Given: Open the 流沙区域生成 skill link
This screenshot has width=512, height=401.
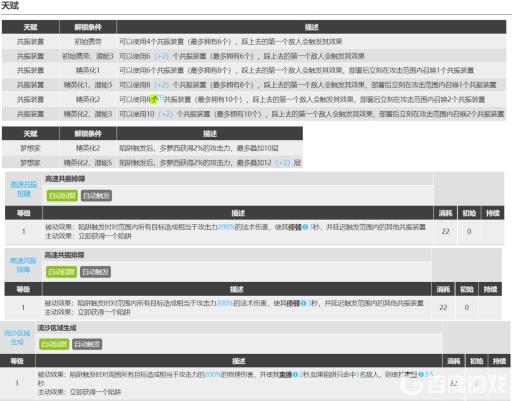Looking at the screenshot, I should tap(17, 337).
